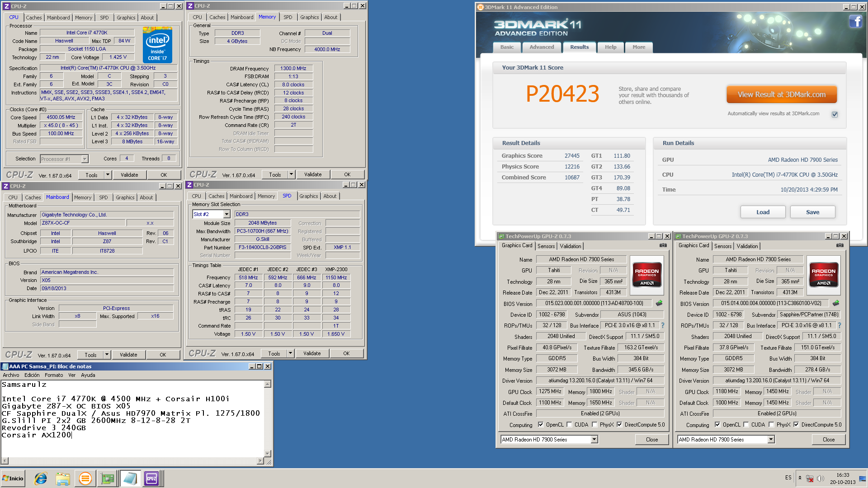Open the Formato menu in Notepad
Screen dimensions: 868x488
54,375
